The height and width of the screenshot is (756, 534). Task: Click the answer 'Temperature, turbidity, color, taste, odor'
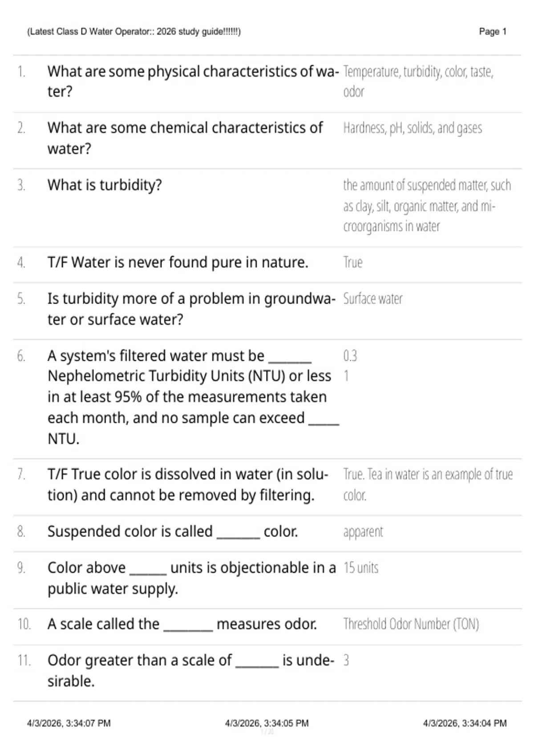pos(418,81)
